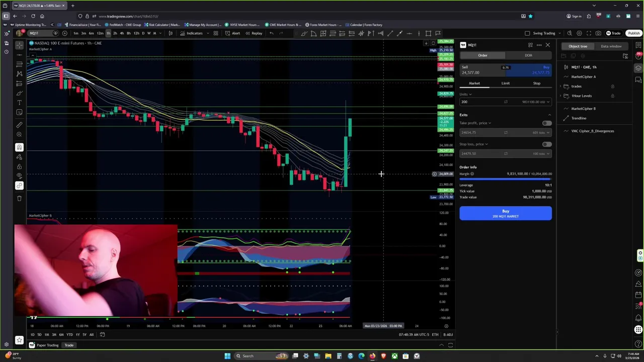This screenshot has height=362, width=644.
Task: Open the chart settings gear icon
Action: pyautogui.click(x=579, y=33)
